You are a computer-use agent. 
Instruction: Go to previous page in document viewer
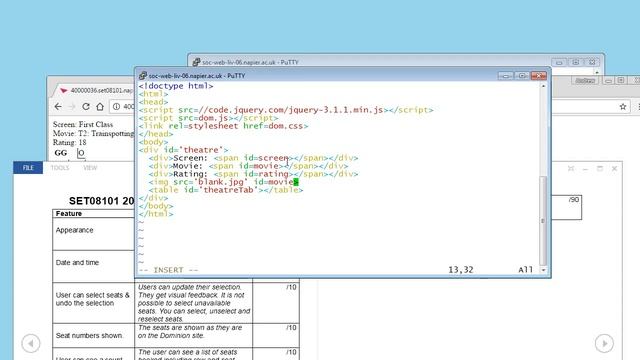coord(31,343)
